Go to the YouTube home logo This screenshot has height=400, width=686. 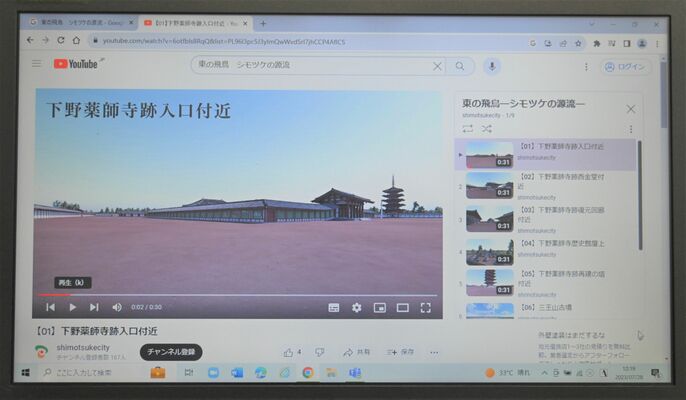pos(76,64)
